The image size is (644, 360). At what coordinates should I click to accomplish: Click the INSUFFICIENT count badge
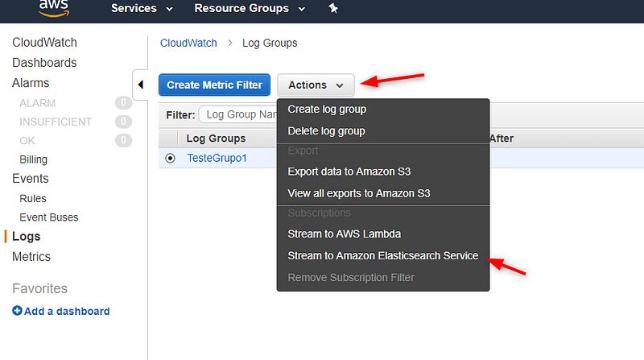click(123, 122)
